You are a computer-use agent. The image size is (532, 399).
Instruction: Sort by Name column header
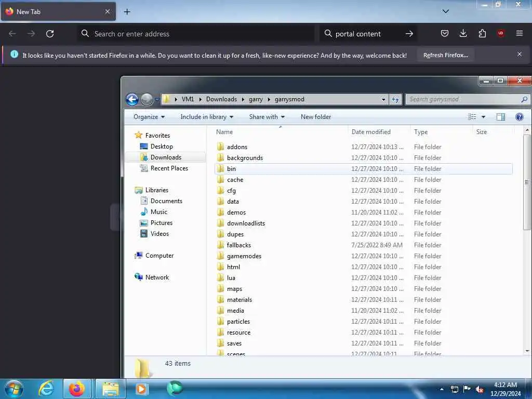[x=280, y=131]
